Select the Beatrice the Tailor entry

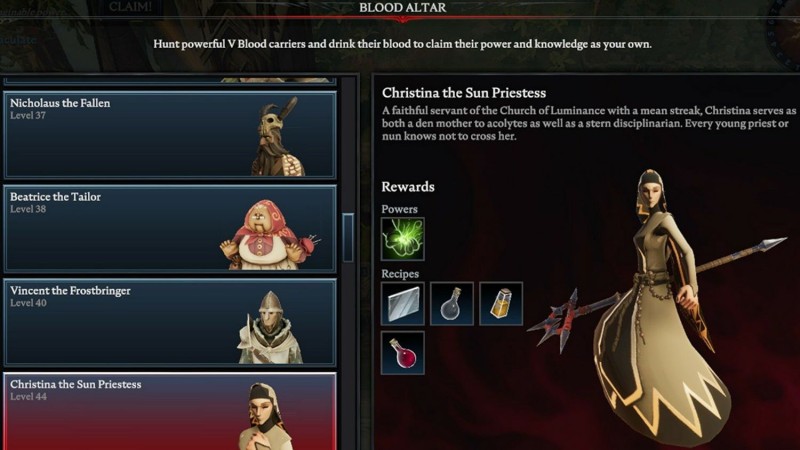[170, 229]
